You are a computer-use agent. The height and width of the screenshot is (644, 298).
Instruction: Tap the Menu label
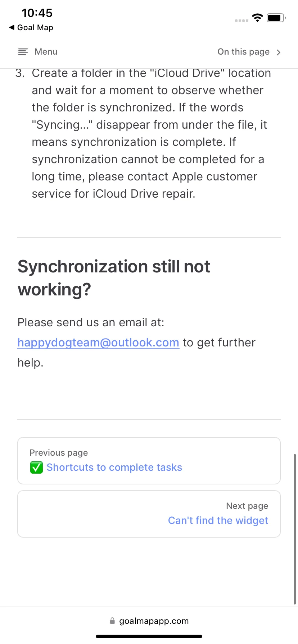[46, 52]
